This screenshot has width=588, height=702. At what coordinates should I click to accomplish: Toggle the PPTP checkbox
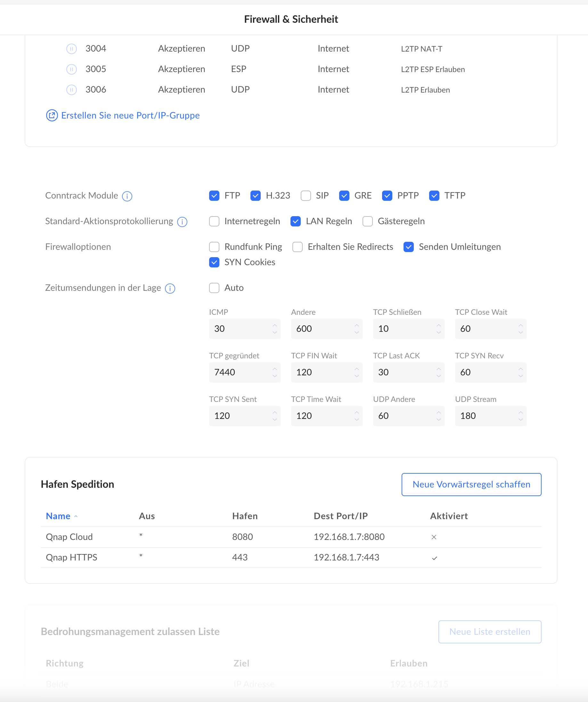tap(387, 196)
